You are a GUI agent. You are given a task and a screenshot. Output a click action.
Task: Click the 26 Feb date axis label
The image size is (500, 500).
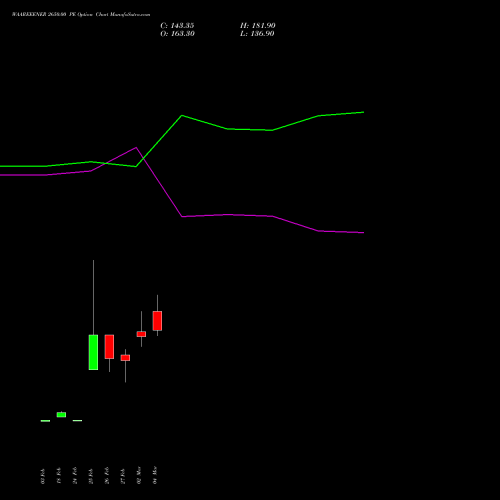(x=107, y=476)
